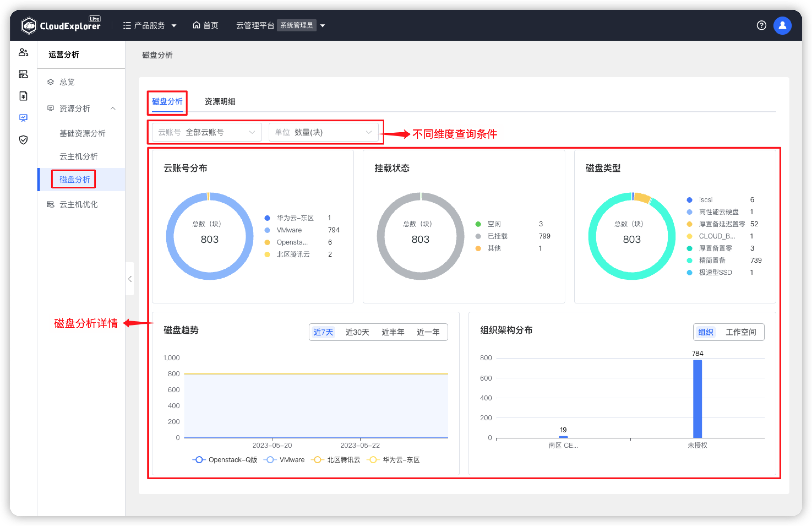Open the 产品服务 menu
Screen dimensions: 812x526
149,26
